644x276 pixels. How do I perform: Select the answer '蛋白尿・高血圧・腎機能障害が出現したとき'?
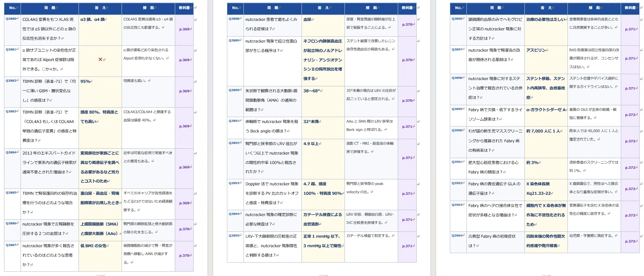point(100,198)
